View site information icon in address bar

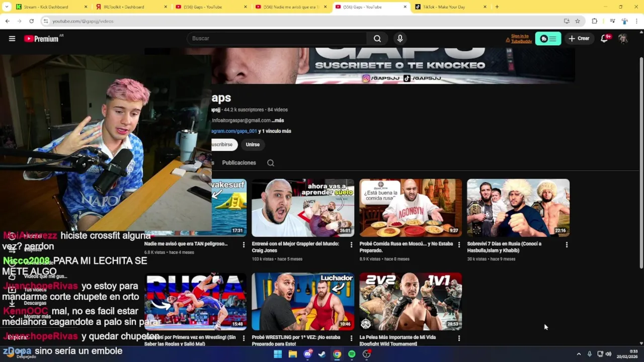tap(46, 21)
